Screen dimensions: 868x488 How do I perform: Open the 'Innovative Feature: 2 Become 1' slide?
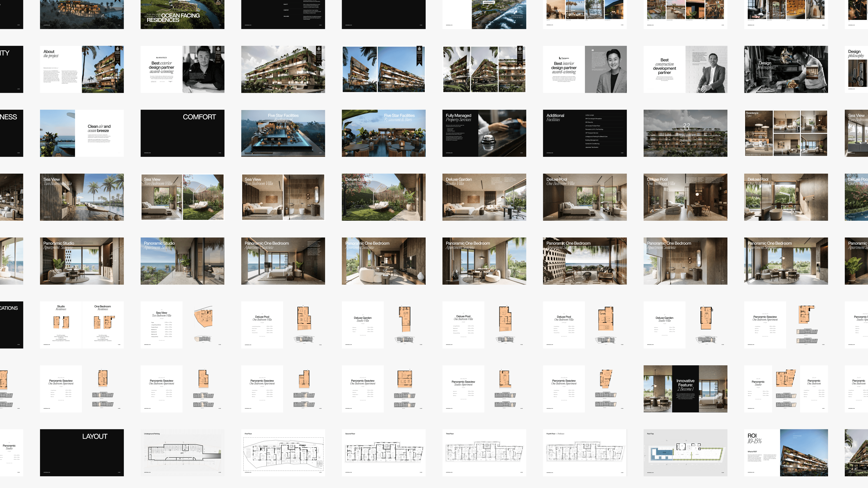coord(685,389)
